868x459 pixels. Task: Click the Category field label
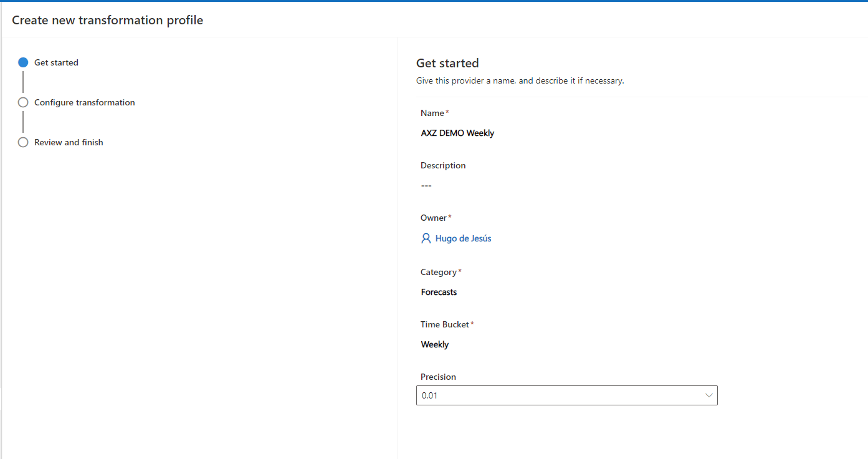point(439,272)
